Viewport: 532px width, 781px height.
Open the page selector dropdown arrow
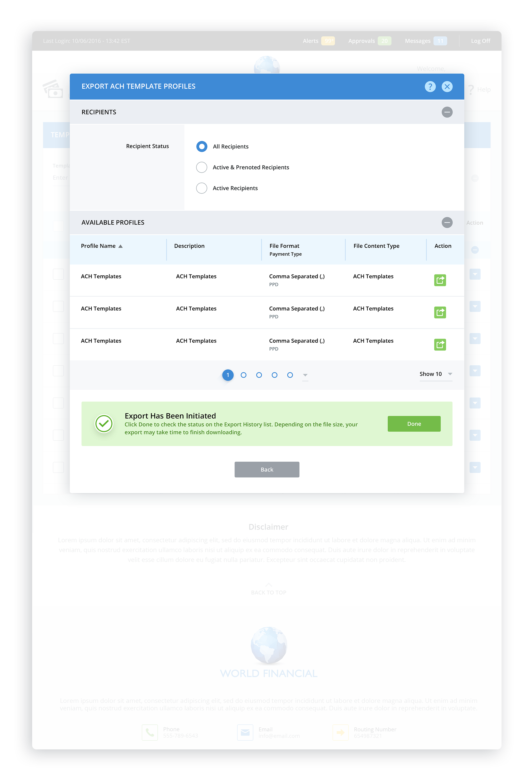(305, 375)
